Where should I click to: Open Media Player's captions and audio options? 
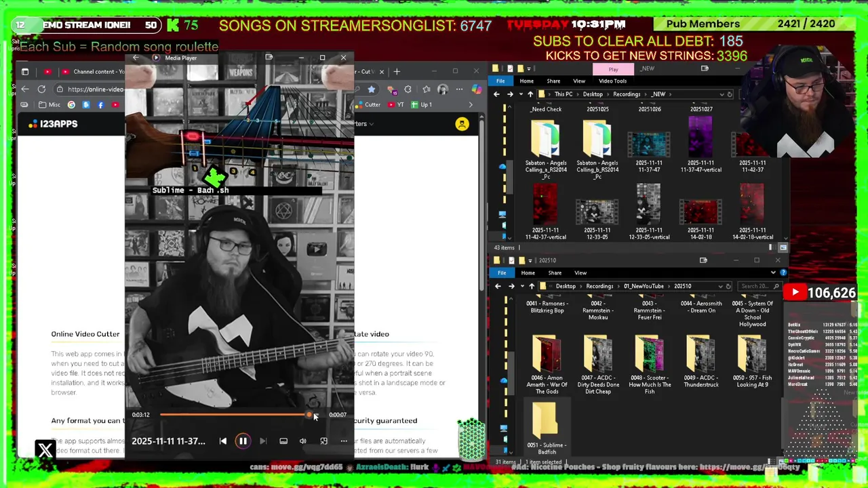283,441
